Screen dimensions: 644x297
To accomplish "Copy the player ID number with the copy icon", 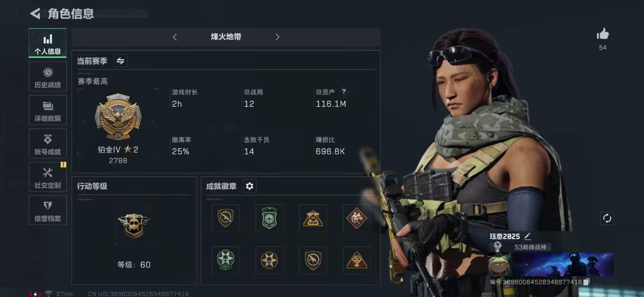I will 586,282.
